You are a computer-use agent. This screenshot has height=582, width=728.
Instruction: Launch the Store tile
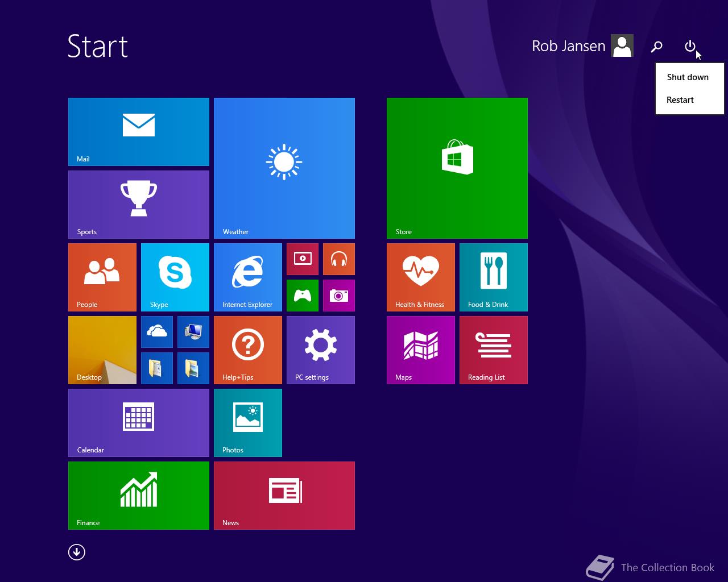coord(457,168)
